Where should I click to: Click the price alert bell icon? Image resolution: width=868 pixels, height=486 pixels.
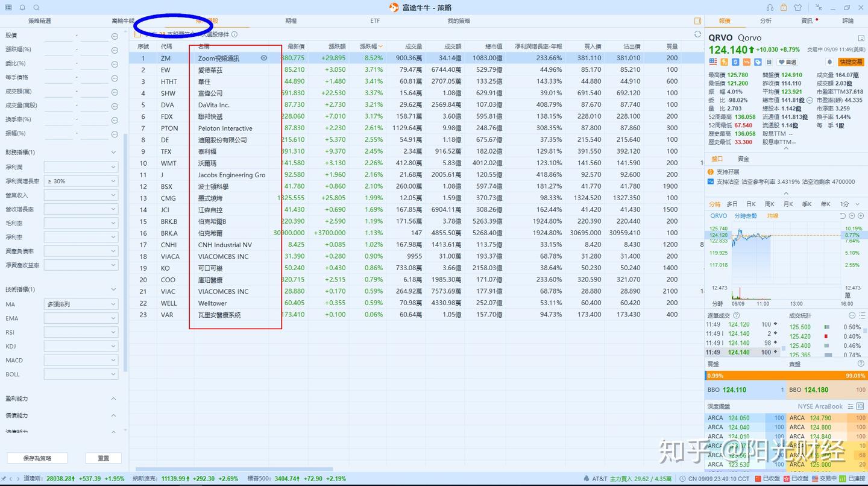point(829,62)
